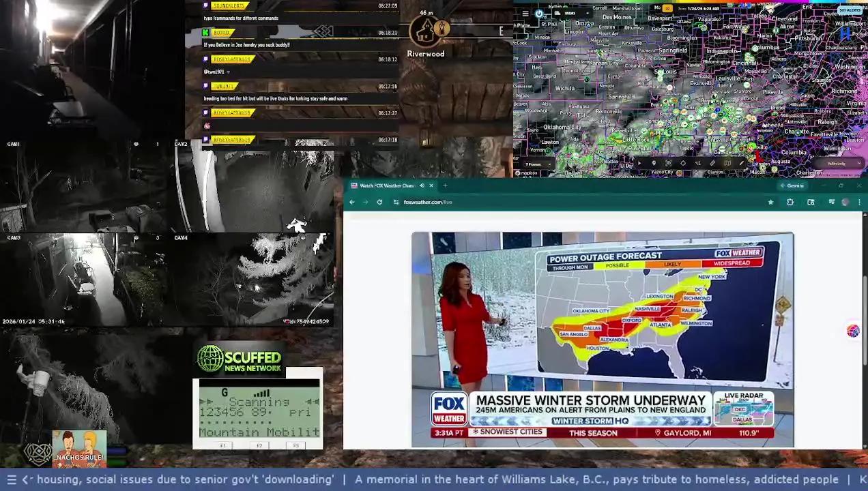
Task: Select the CAM4 security feed
Action: (x=252, y=280)
